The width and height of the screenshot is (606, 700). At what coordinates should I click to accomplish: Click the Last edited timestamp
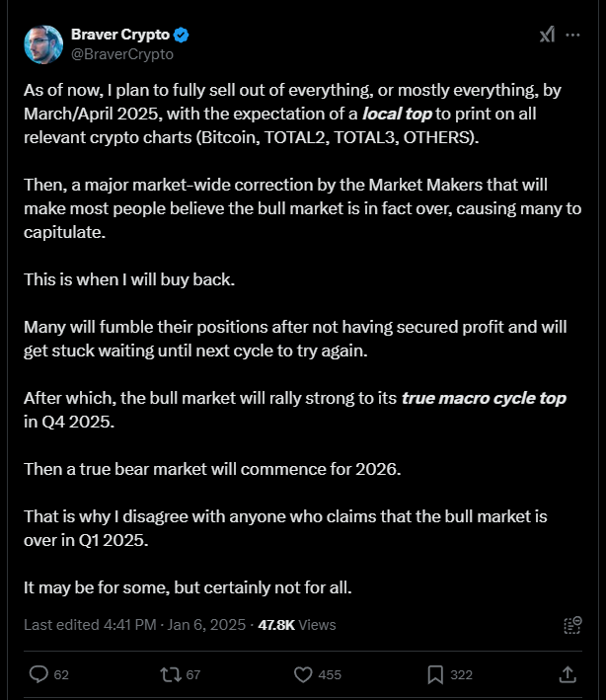[x=90, y=625]
